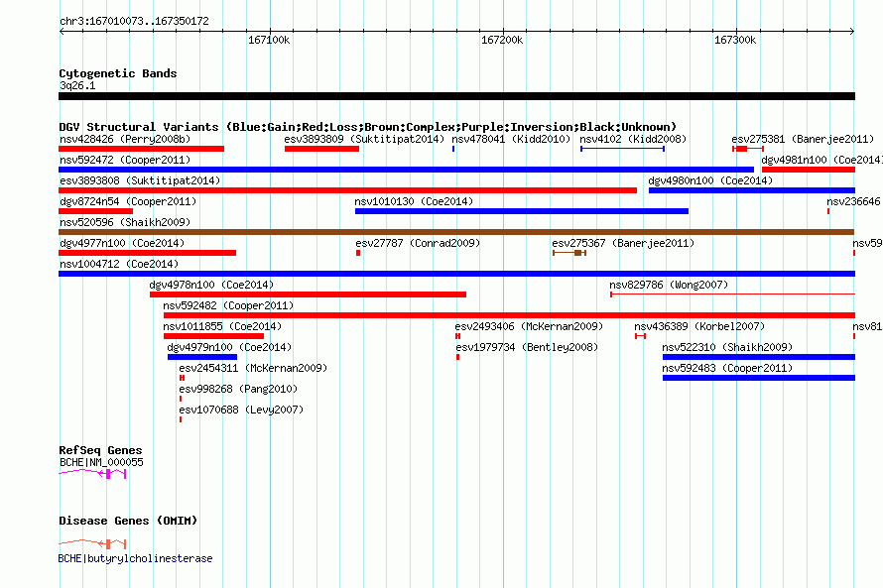Open the esv1979734 (Bentley2008) variant
The width and height of the screenshot is (883, 588).
point(527,347)
